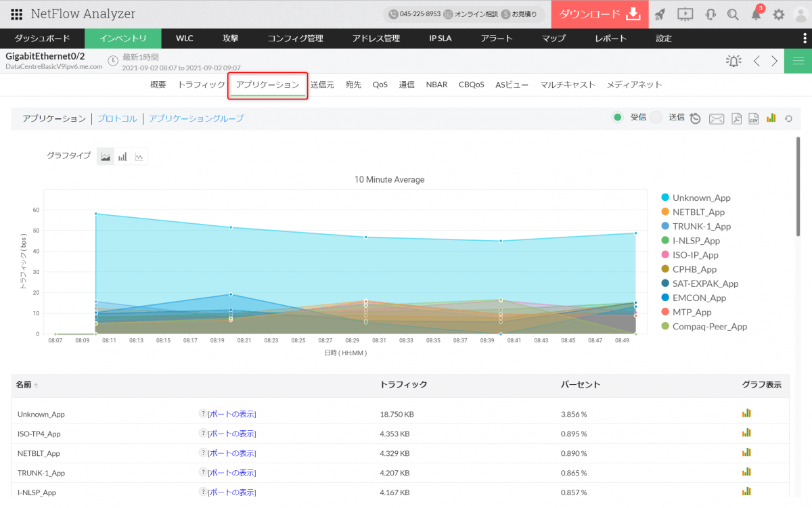Select the 受信 radio button

point(617,118)
